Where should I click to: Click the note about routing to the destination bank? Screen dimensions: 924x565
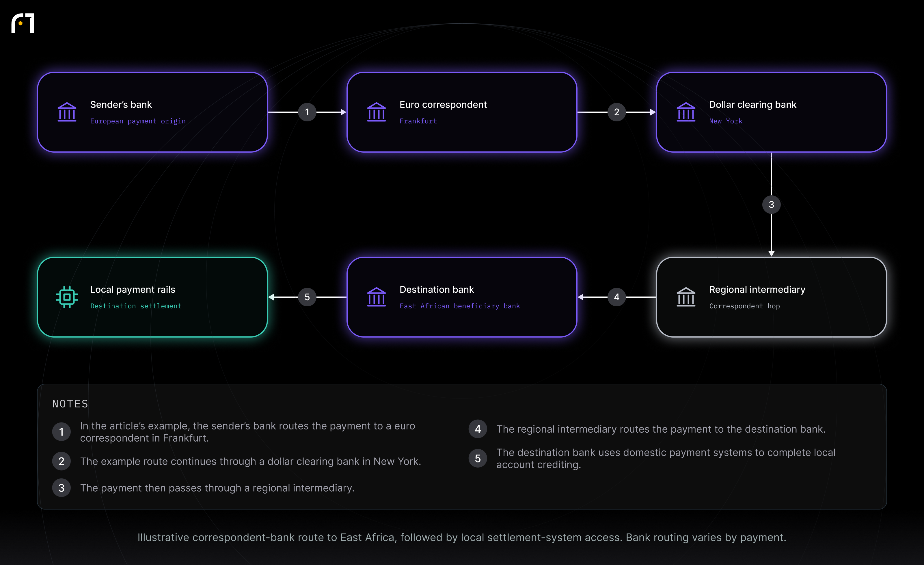pos(661,429)
